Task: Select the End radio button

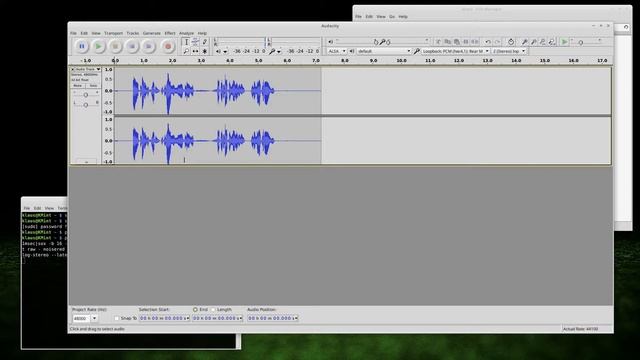Action: click(195, 310)
